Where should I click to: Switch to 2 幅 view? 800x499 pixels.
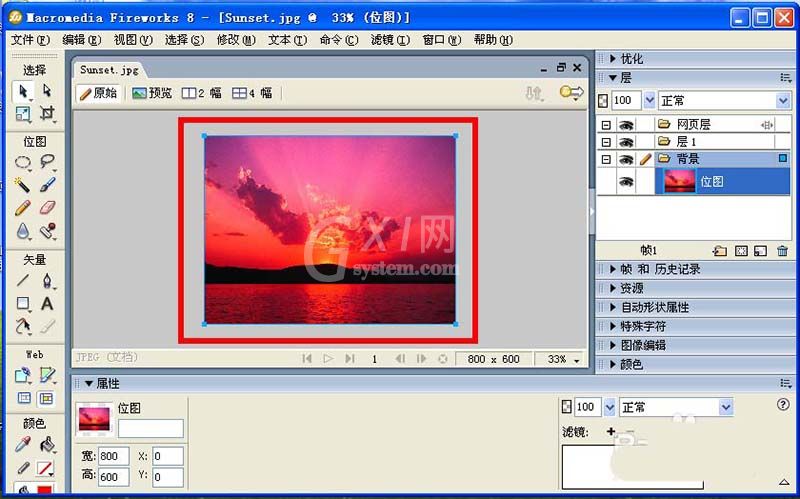click(202, 93)
